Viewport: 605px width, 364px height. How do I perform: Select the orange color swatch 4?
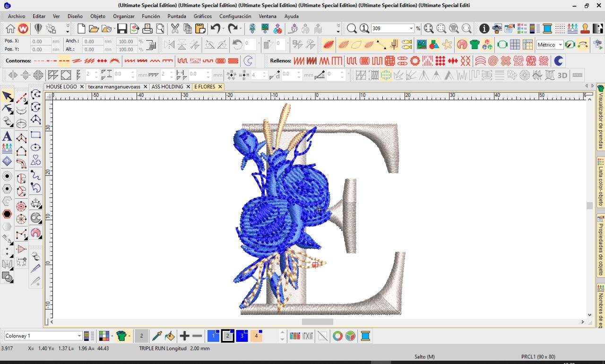point(256,336)
